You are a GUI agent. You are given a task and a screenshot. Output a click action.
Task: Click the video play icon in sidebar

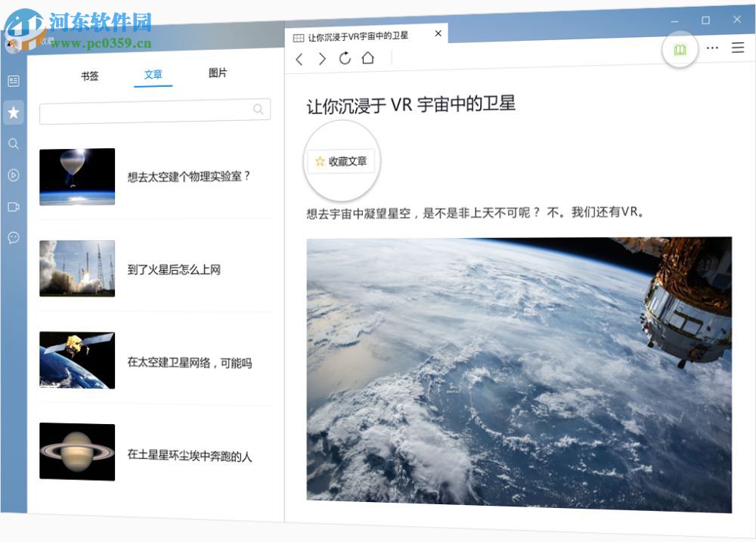point(13,175)
